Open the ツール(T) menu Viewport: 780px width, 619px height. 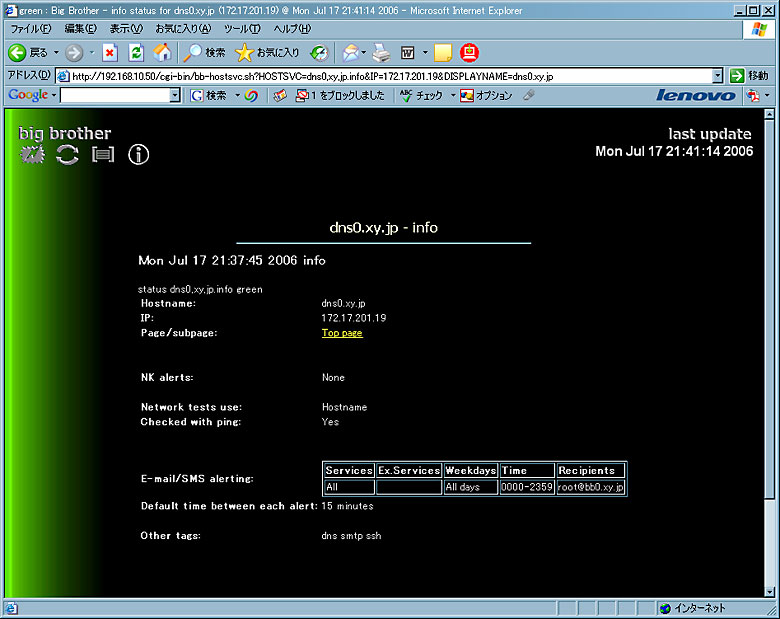coord(242,29)
